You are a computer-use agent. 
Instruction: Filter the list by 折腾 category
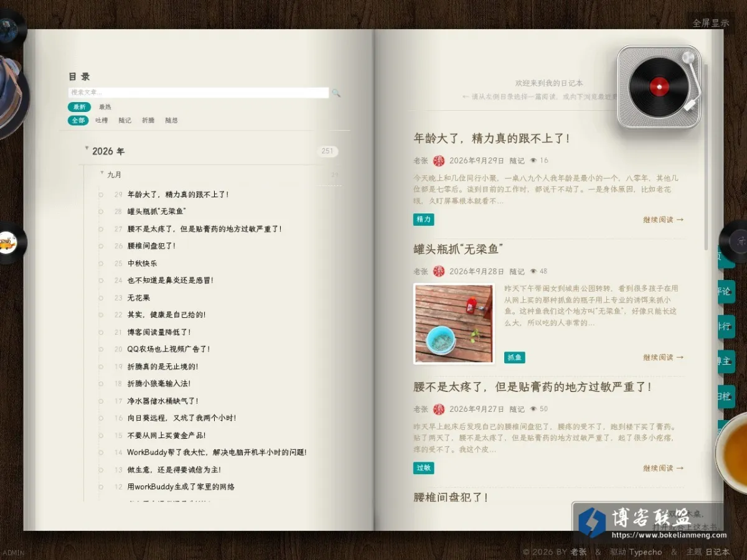[x=148, y=120]
